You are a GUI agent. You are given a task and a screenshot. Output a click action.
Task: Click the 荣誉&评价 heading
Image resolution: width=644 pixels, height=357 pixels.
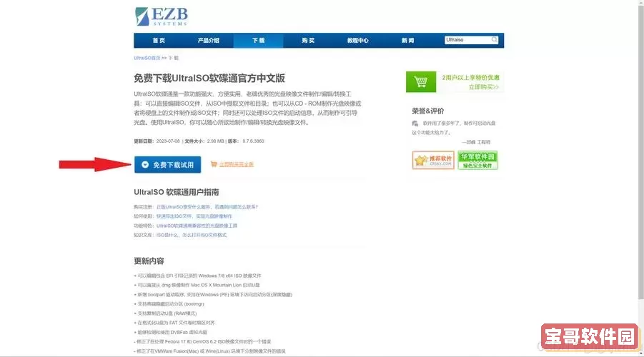coord(428,111)
